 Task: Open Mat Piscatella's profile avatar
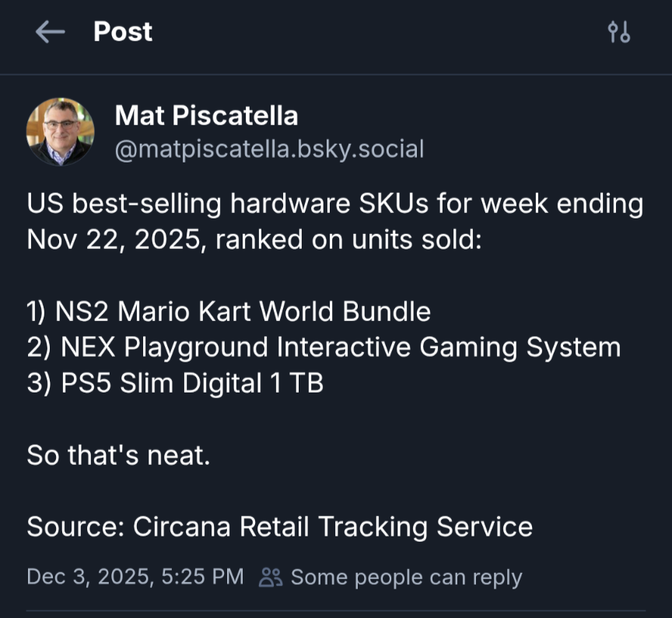coord(61,131)
